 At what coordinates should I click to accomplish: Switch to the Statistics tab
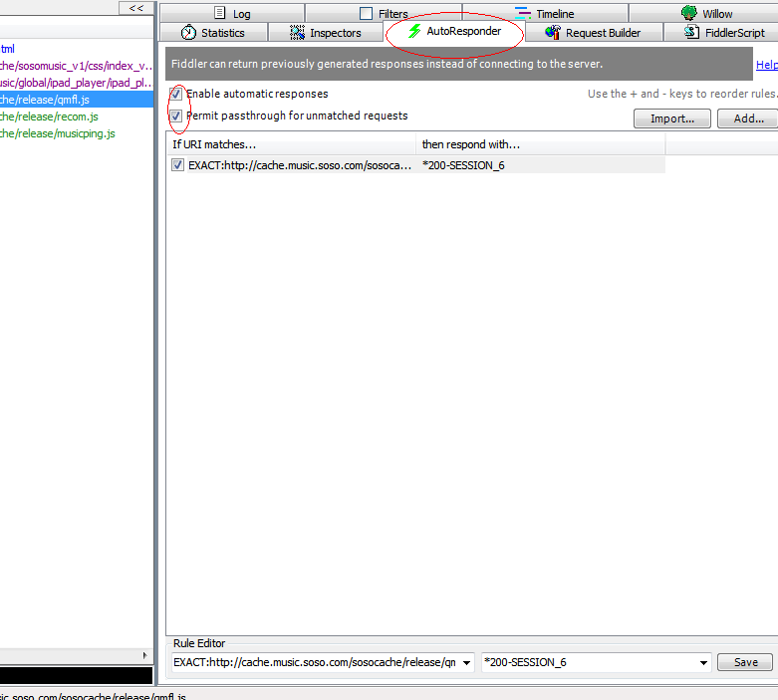[x=213, y=33]
